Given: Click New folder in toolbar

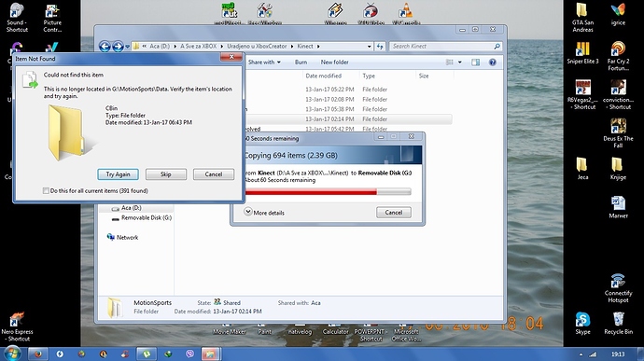Looking at the screenshot, I should pos(334,62).
